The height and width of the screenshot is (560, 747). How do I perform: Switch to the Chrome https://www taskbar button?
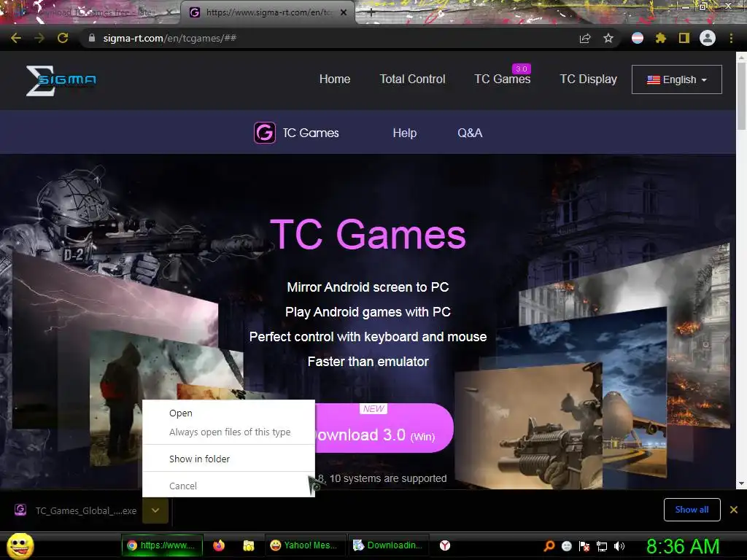click(x=163, y=545)
